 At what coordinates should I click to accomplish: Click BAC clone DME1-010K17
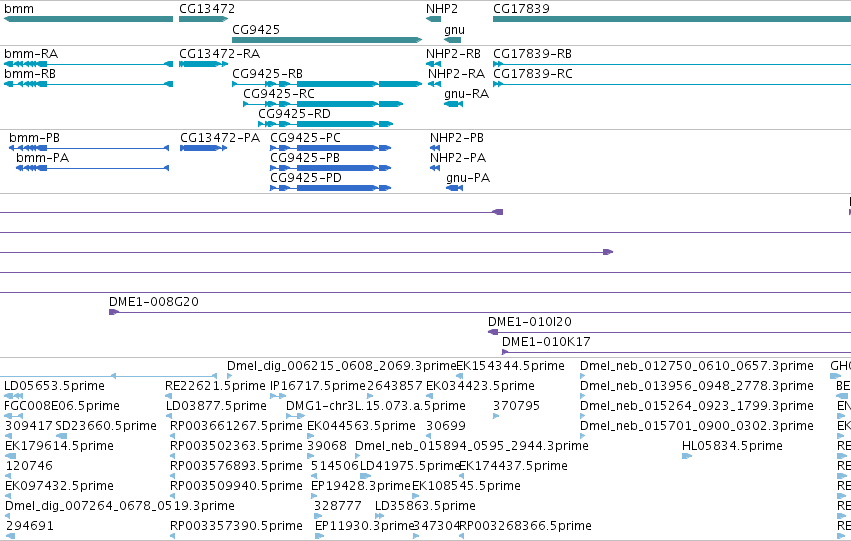click(676, 352)
